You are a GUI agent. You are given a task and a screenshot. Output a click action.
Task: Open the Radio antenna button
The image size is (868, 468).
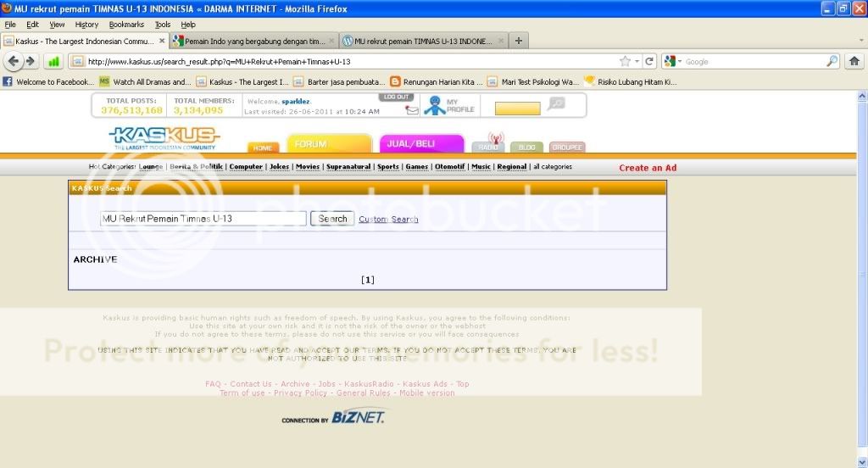click(x=488, y=142)
